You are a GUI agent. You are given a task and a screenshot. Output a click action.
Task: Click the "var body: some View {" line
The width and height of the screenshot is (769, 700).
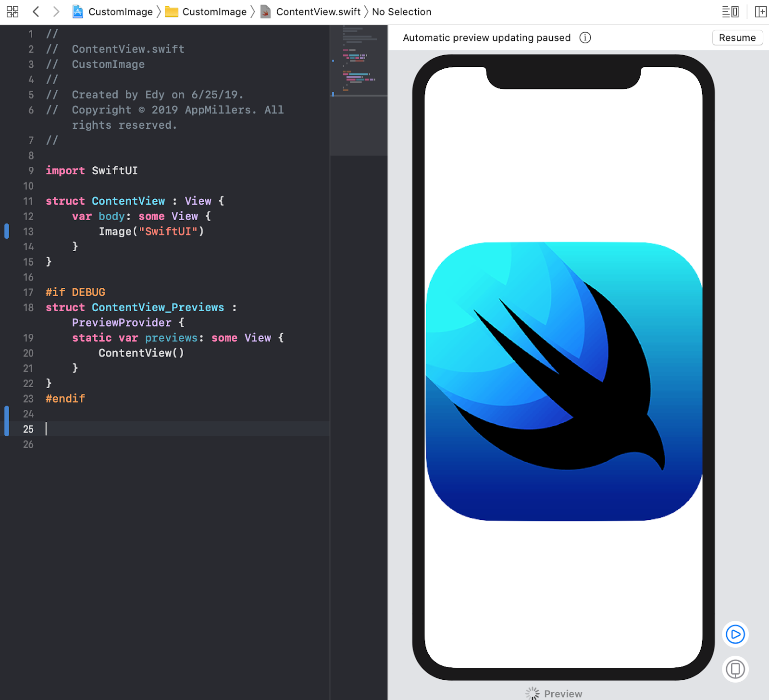click(x=142, y=216)
